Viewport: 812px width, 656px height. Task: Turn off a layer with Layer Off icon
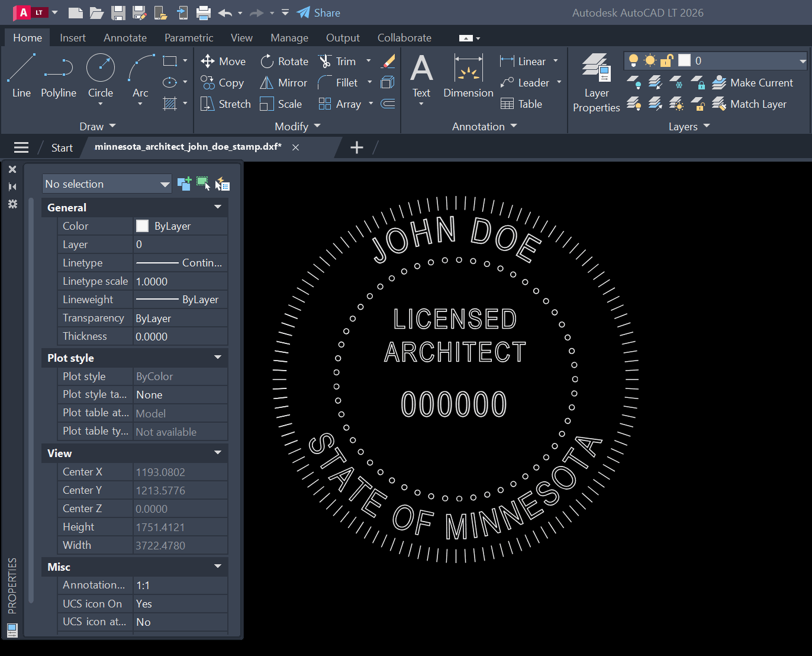634,82
